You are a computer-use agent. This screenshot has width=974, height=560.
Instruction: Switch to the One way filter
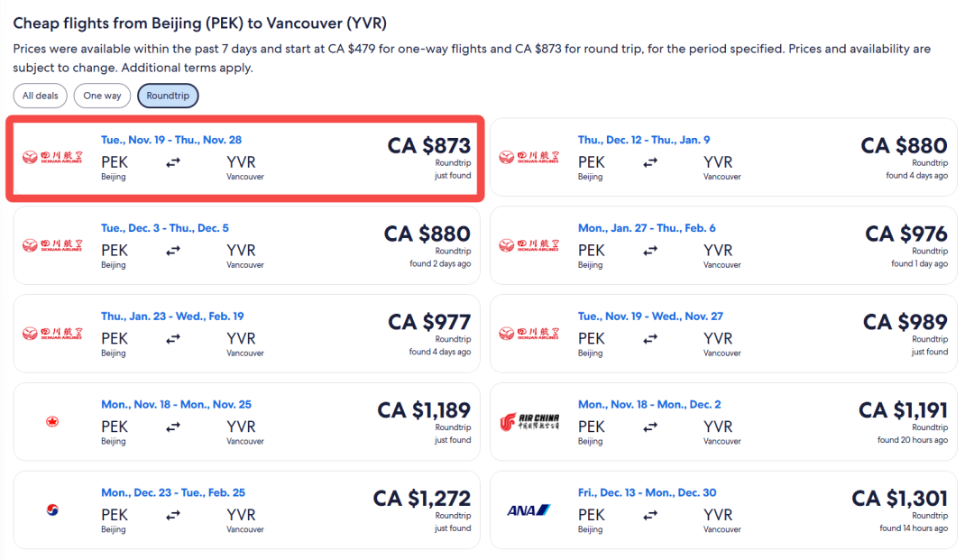pos(102,96)
